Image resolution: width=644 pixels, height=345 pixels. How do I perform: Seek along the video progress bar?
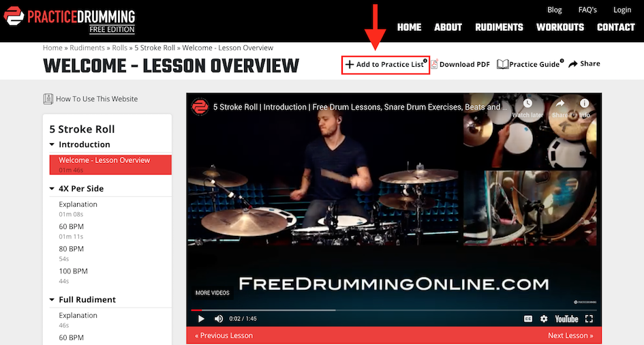394,310
